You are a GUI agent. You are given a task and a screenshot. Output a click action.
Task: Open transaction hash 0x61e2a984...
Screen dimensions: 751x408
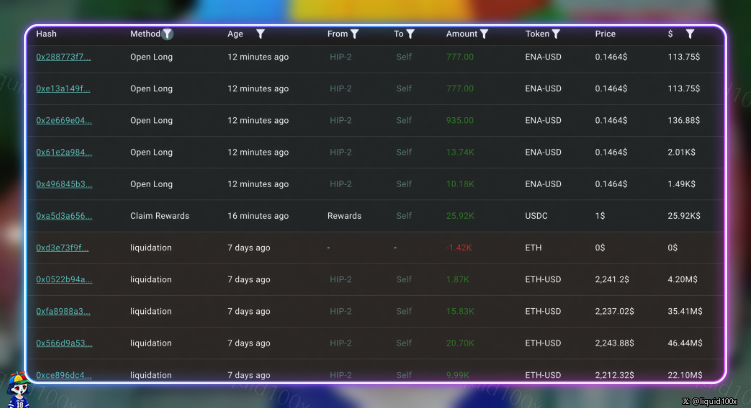(64, 152)
